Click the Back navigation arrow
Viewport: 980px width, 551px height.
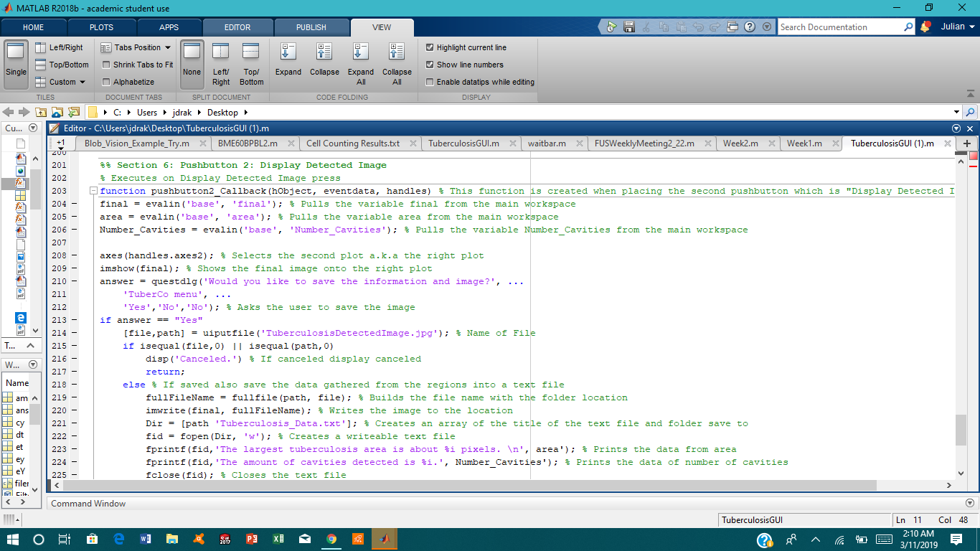(9, 112)
